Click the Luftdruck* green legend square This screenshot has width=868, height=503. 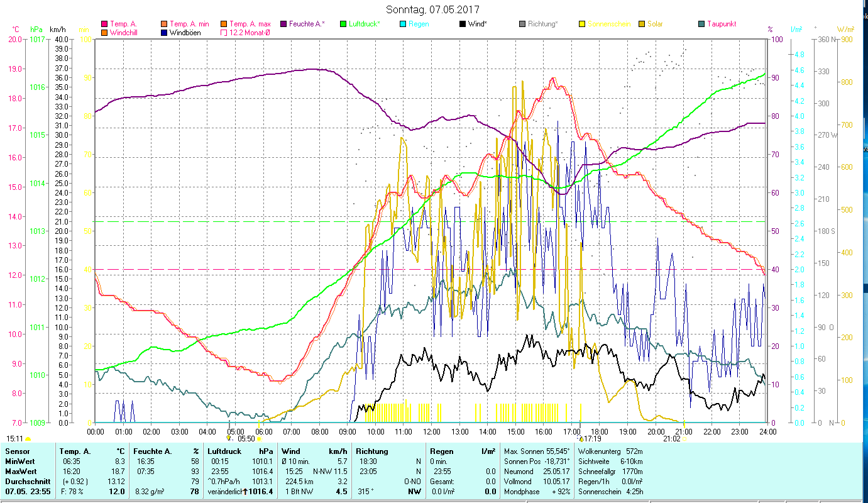tap(343, 24)
